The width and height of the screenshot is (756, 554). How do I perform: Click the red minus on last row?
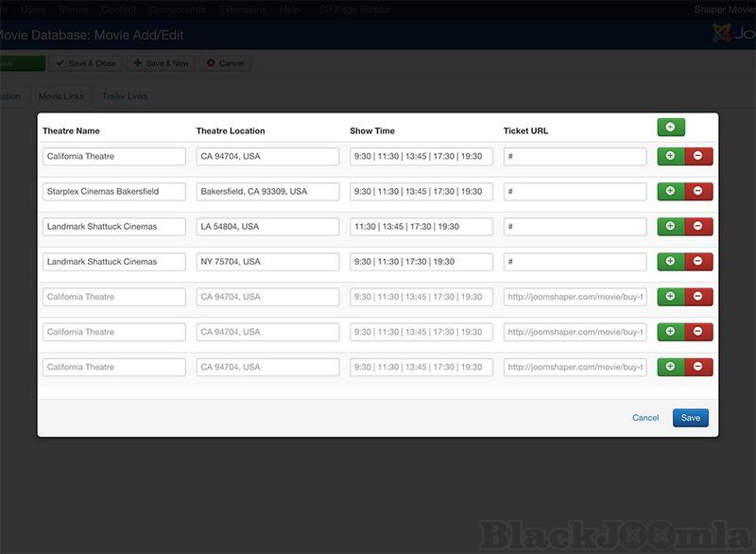[698, 367]
